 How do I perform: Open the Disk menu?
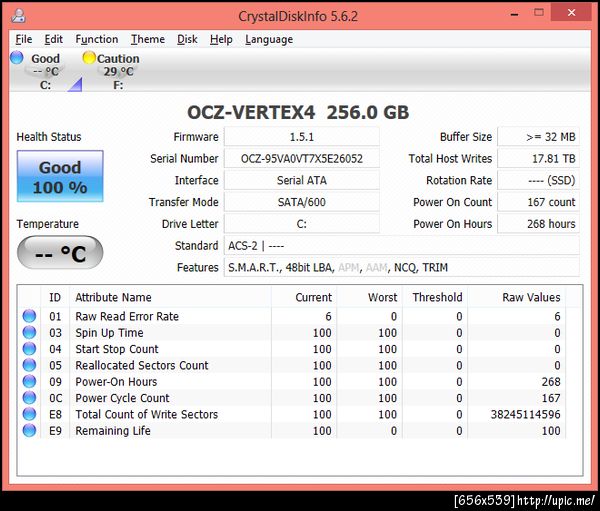[x=187, y=39]
